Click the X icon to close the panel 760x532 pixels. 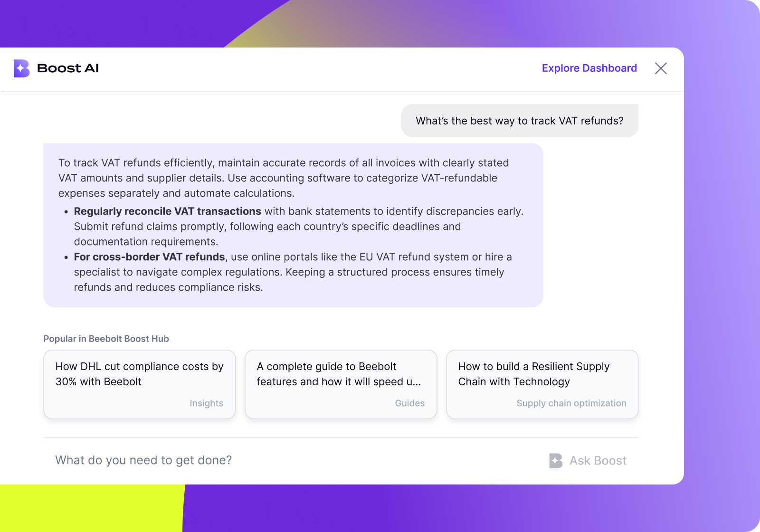[x=661, y=68]
